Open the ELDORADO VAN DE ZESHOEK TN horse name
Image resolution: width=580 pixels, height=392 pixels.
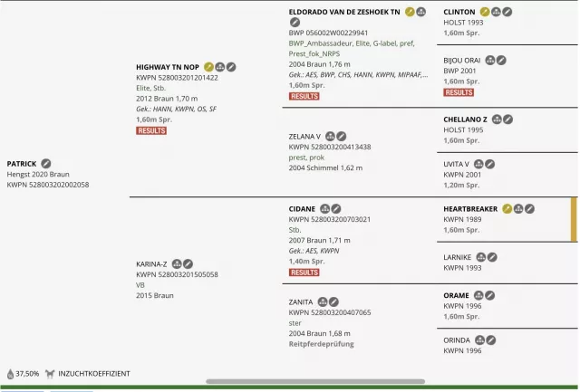click(x=344, y=12)
